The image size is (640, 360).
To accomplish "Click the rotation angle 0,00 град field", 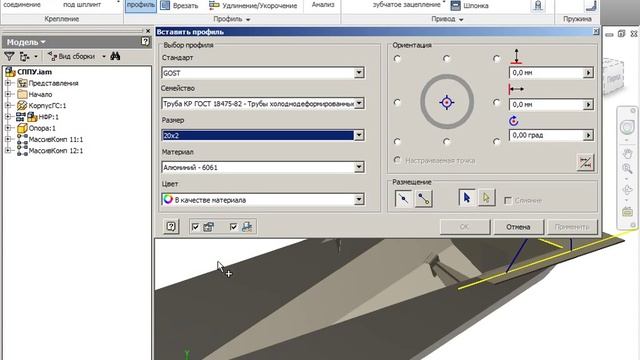I will click(x=546, y=135).
